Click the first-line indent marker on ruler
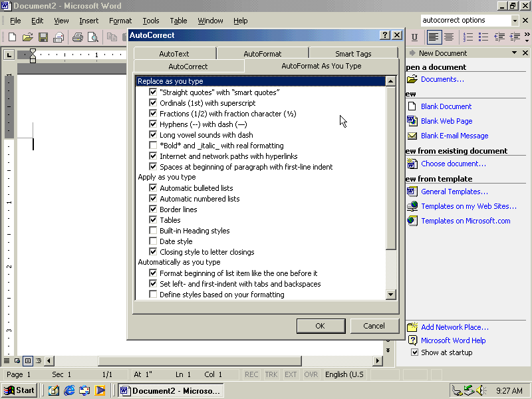This screenshot has height=399, width=532. (33, 53)
